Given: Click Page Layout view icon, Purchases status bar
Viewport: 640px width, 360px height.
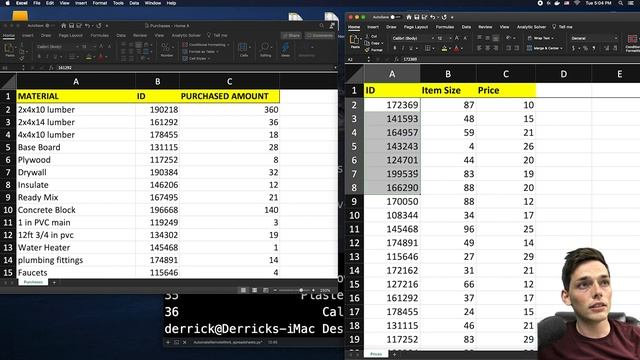Looking at the screenshot, I should click(254, 290).
